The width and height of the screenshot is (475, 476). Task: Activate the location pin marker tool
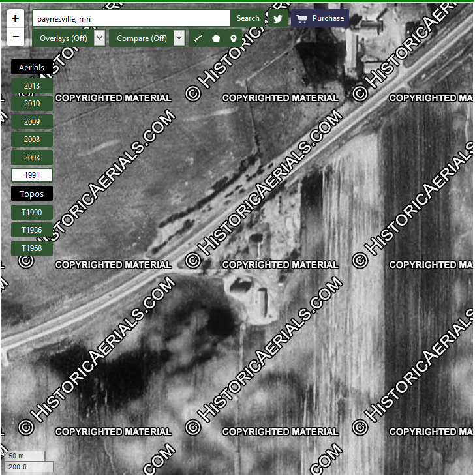click(233, 38)
